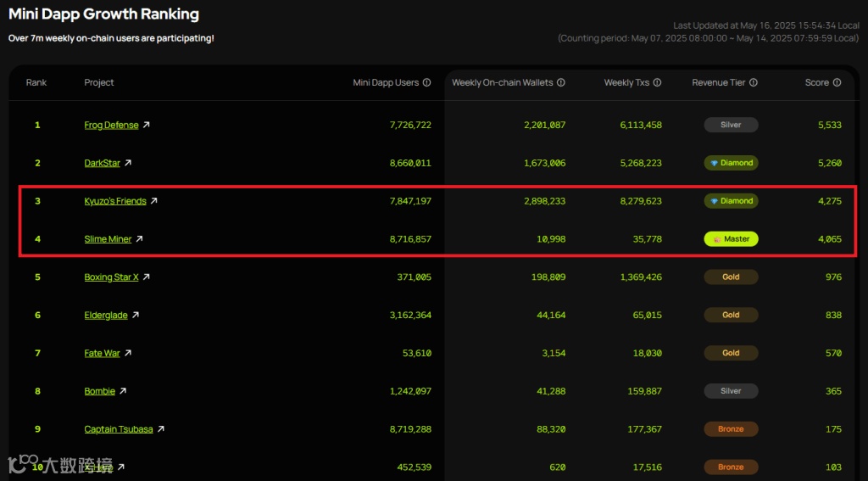Click external arrow icon beside Frog Defense
868x481 pixels.
tap(146, 125)
